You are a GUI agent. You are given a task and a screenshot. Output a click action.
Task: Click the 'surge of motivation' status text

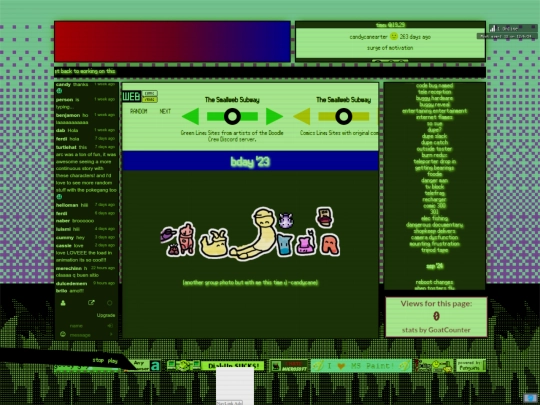390,48
